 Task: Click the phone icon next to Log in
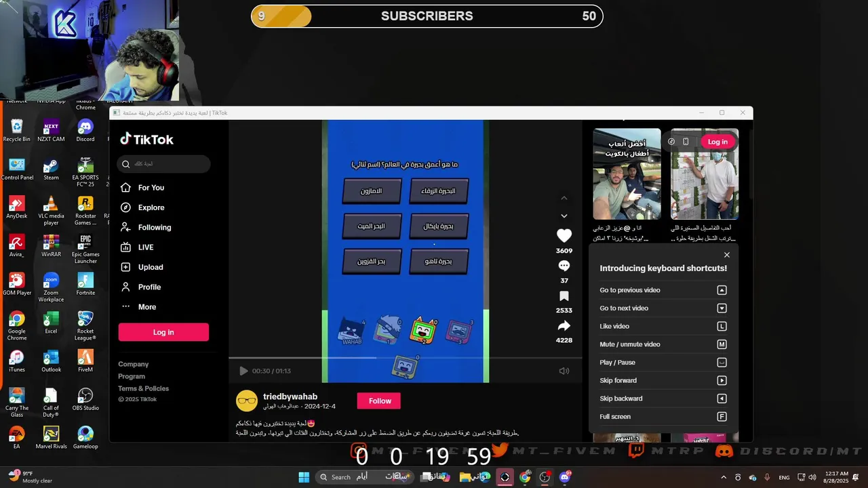[x=686, y=142]
